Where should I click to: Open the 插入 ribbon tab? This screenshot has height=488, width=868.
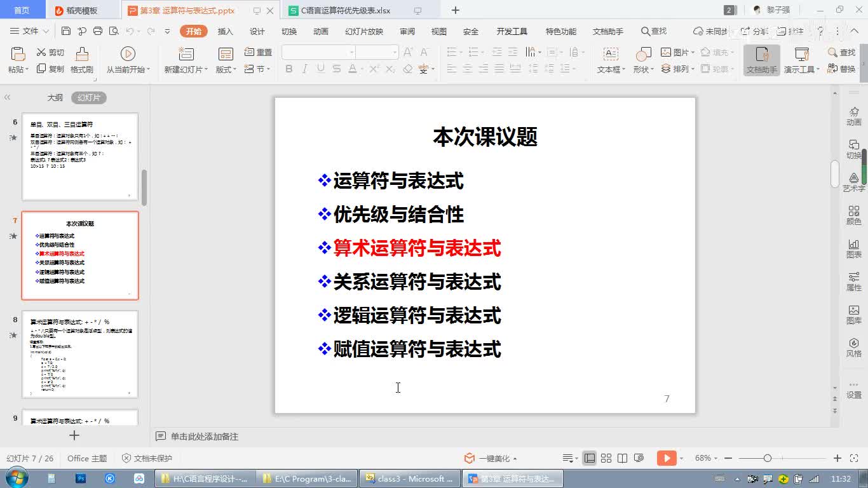pos(225,31)
